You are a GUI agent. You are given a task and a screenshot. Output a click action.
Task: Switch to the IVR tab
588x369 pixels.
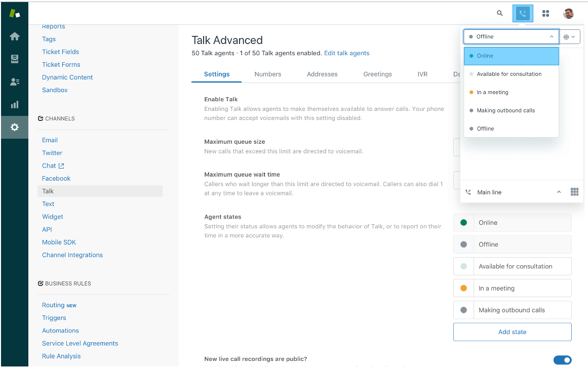[422, 74]
